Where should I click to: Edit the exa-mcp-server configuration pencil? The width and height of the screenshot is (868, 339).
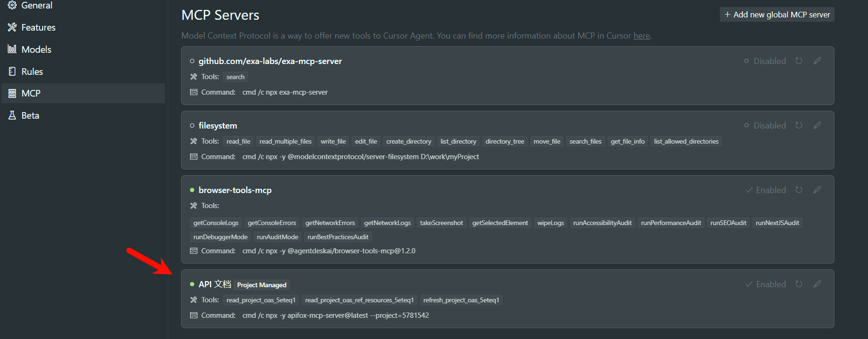(x=817, y=61)
